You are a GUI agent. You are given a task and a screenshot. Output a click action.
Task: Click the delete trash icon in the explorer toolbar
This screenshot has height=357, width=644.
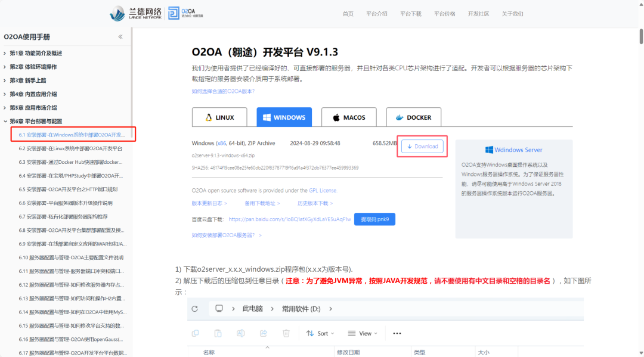pyautogui.click(x=286, y=334)
